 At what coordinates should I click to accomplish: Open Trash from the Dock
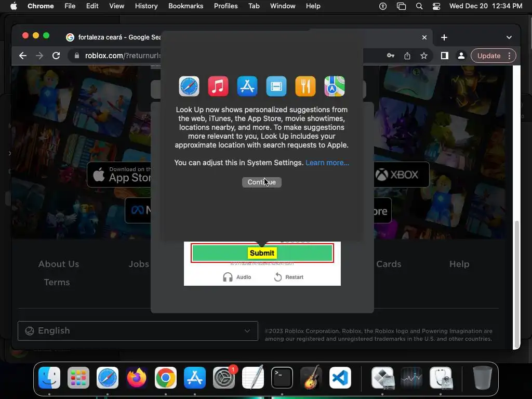tap(483, 378)
